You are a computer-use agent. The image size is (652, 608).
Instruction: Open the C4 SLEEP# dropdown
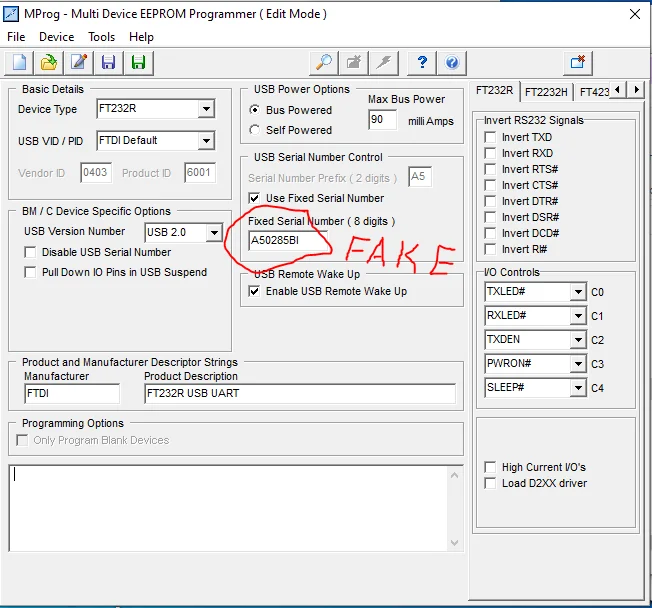click(x=578, y=388)
